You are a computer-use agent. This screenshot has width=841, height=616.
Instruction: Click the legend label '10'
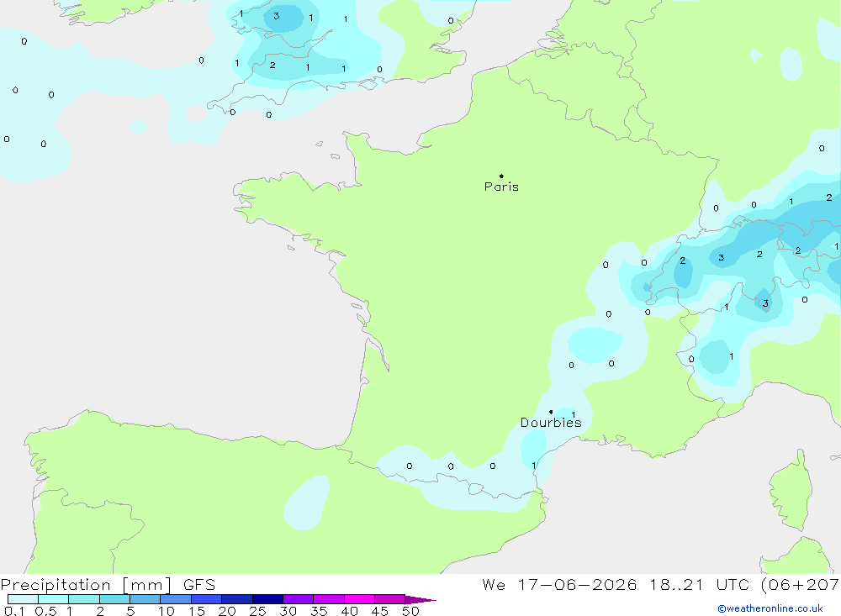(x=167, y=611)
